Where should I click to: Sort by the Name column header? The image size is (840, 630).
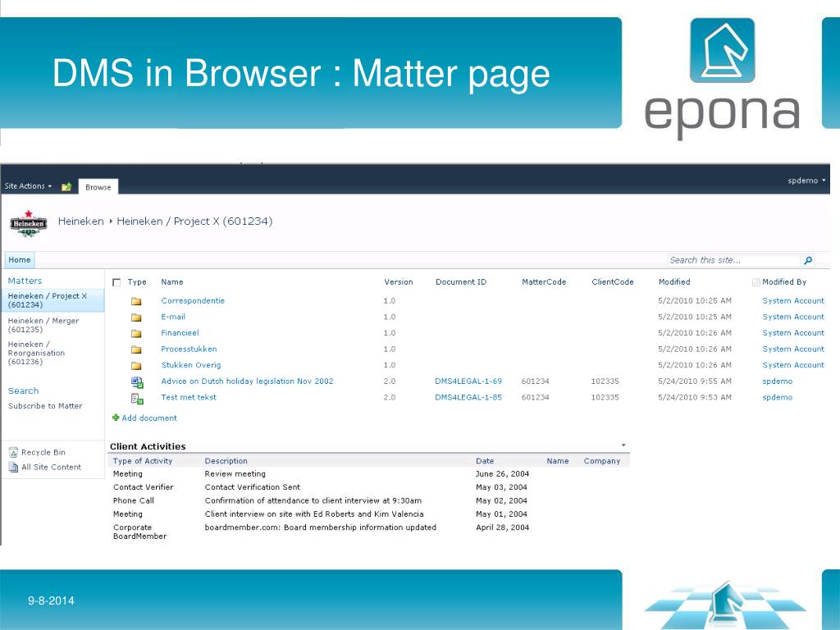[x=172, y=282]
